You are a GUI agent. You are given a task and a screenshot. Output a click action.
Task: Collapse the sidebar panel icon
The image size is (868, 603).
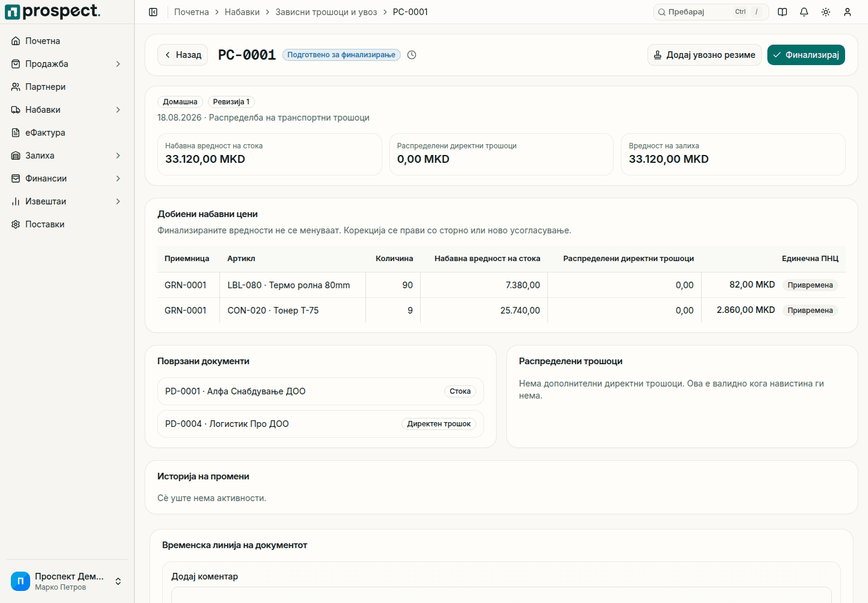click(x=153, y=12)
